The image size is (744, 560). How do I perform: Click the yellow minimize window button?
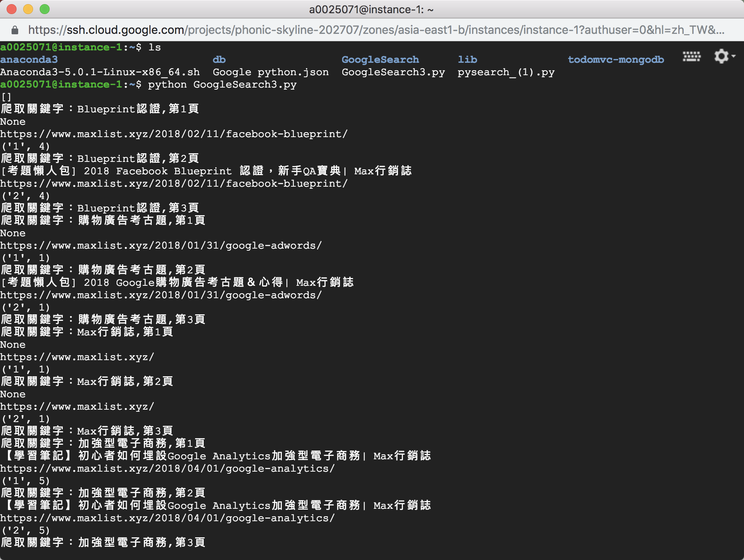[x=28, y=9]
